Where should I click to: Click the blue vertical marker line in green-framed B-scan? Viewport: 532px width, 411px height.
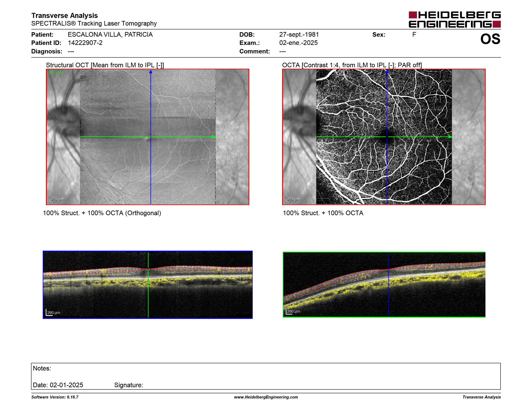[x=388, y=285]
